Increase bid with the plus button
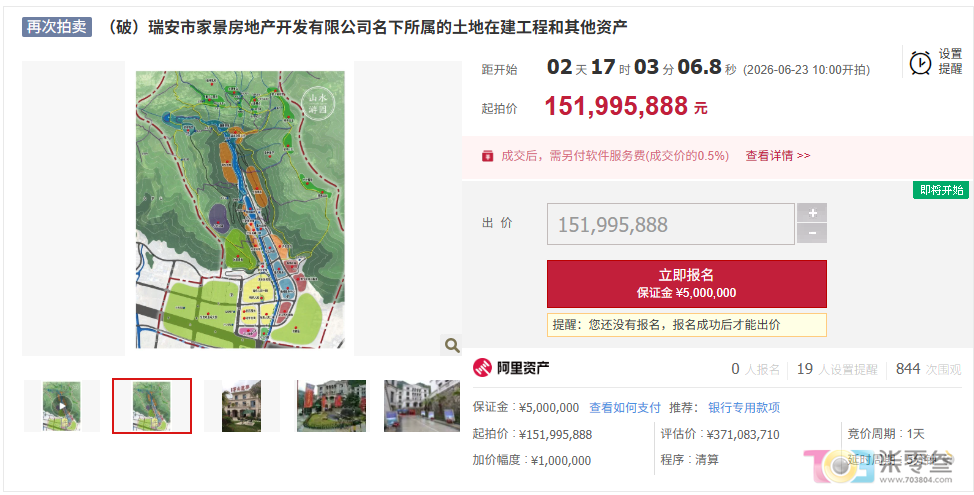 click(812, 213)
